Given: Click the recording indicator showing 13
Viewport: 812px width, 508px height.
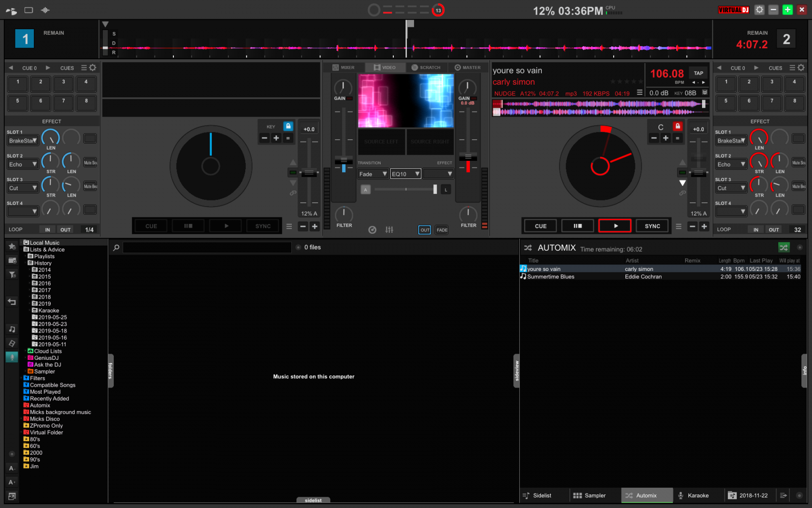Looking at the screenshot, I should click(x=438, y=10).
